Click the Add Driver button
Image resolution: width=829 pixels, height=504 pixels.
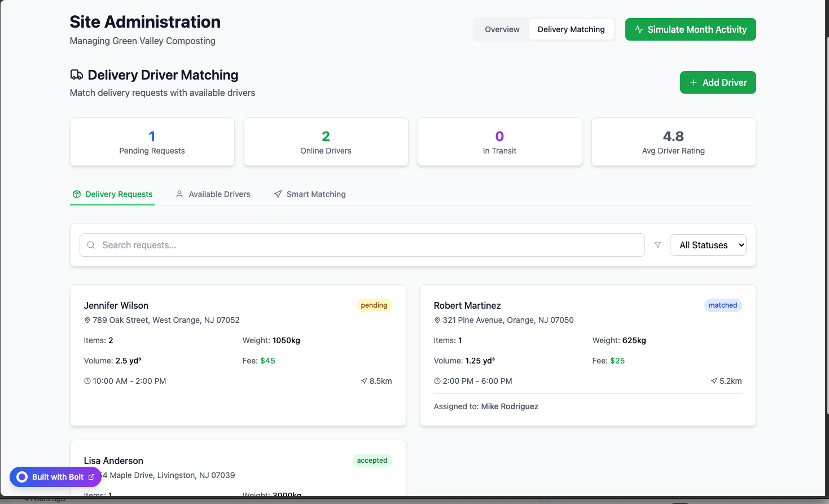coord(718,82)
